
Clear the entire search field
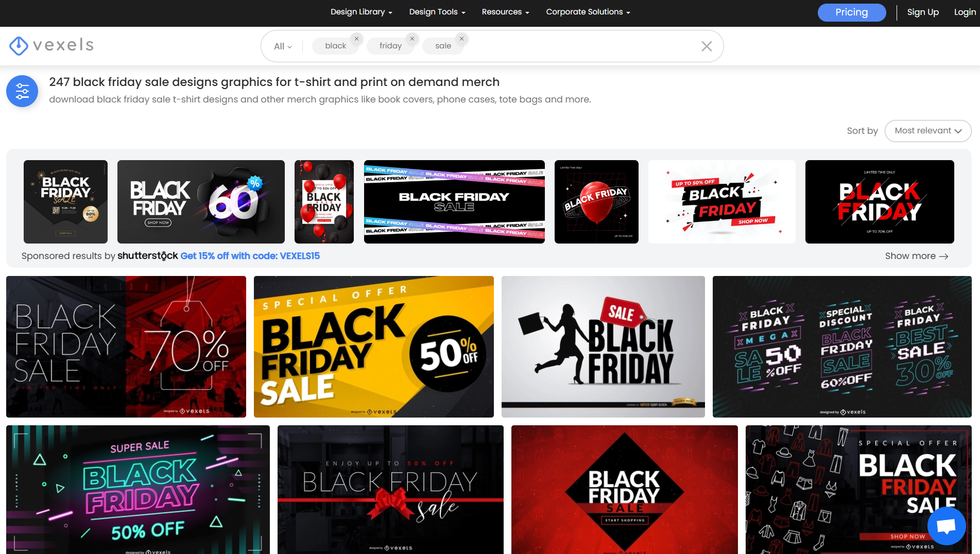(x=707, y=46)
